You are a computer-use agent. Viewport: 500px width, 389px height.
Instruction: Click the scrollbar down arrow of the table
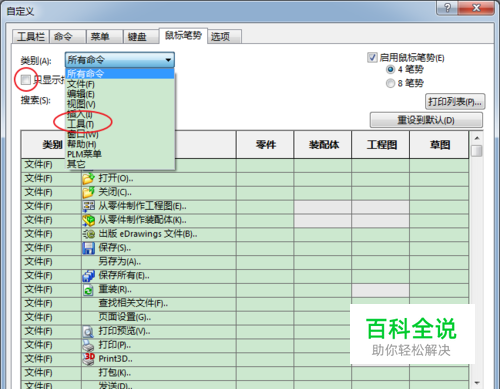pos(477,383)
